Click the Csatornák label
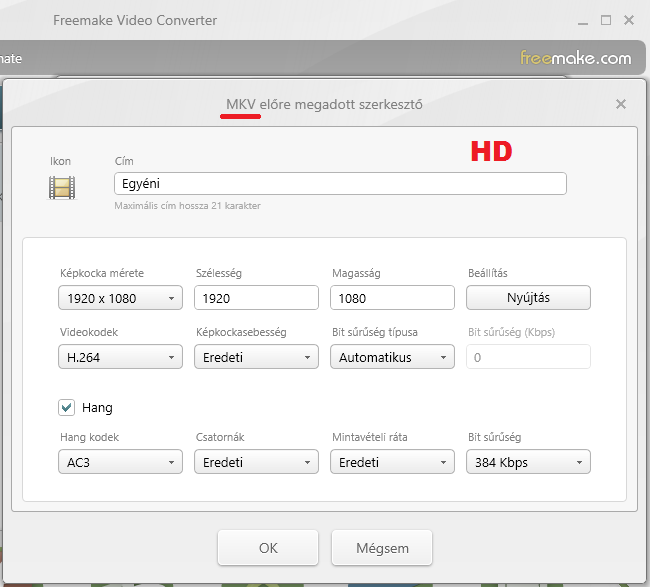Screen dimensions: 650x587 coord(220,437)
